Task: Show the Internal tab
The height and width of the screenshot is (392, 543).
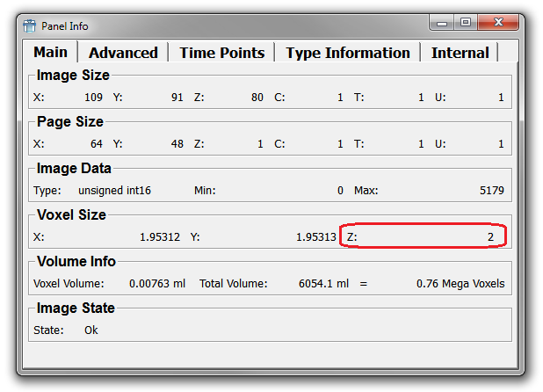Action: (x=460, y=53)
